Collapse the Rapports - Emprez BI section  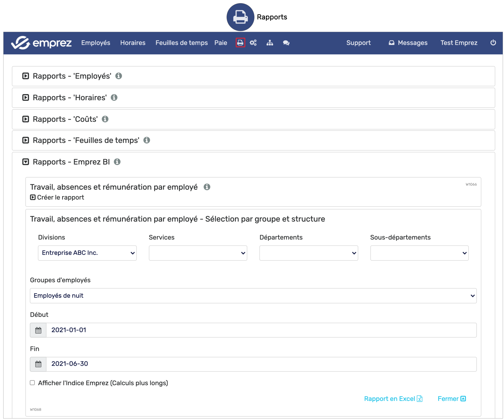[x=26, y=162]
